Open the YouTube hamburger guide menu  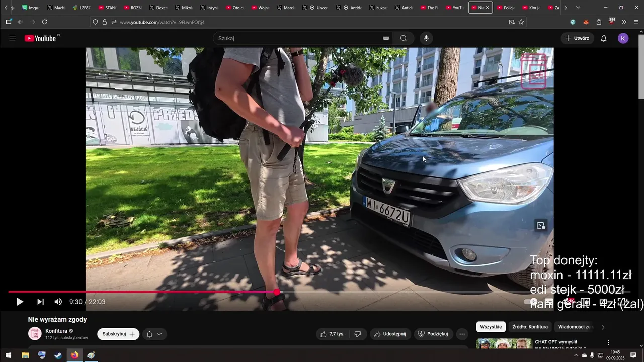click(x=13, y=38)
